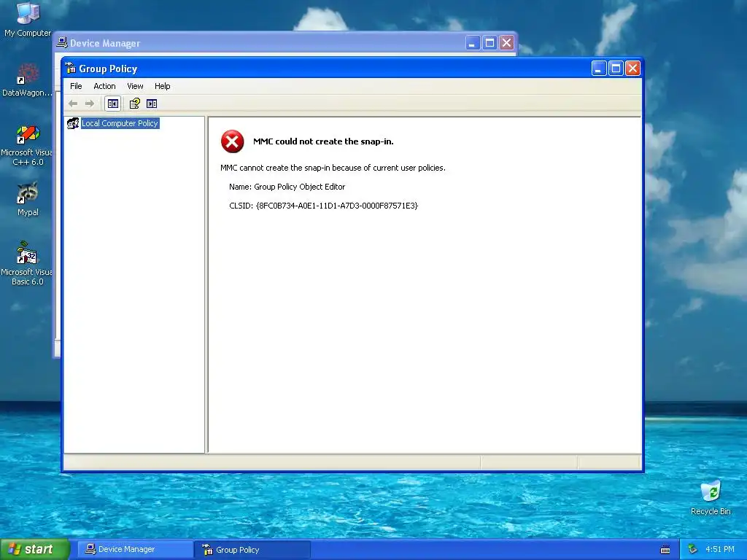Image resolution: width=747 pixels, height=560 pixels.
Task: Select the Recycle Bin desktop icon
Action: tap(711, 498)
